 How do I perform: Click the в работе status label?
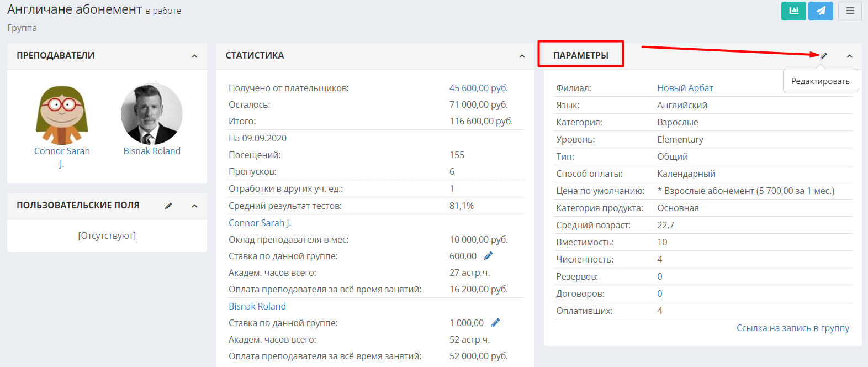[x=163, y=11]
